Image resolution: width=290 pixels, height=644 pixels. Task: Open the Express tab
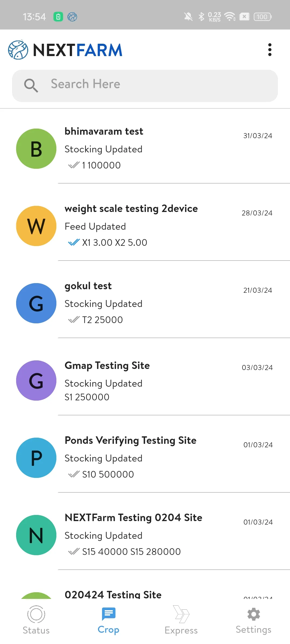click(181, 620)
